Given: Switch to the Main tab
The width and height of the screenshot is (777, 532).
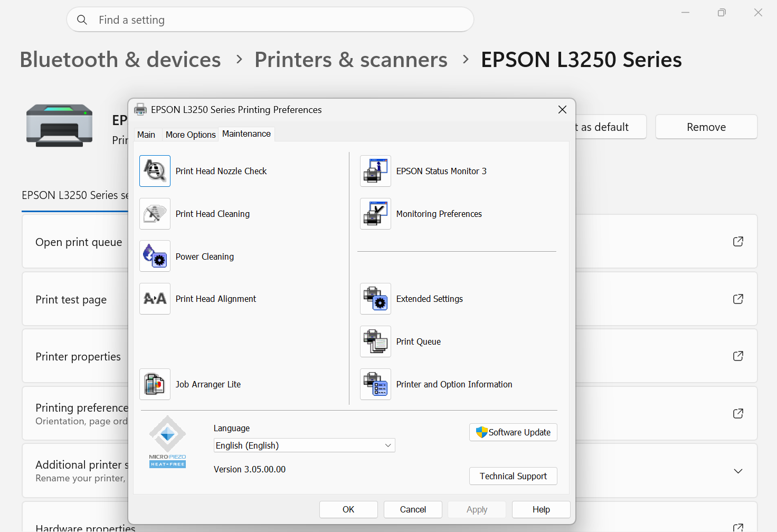Looking at the screenshot, I should 146,135.
